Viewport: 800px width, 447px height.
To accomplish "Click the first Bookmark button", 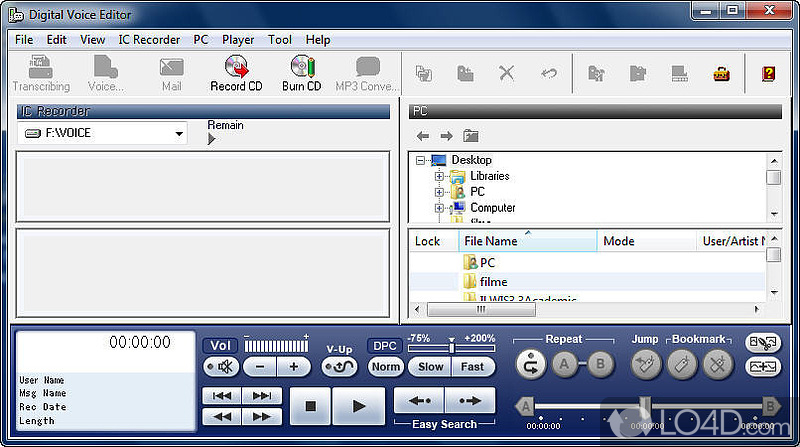I will click(x=682, y=364).
